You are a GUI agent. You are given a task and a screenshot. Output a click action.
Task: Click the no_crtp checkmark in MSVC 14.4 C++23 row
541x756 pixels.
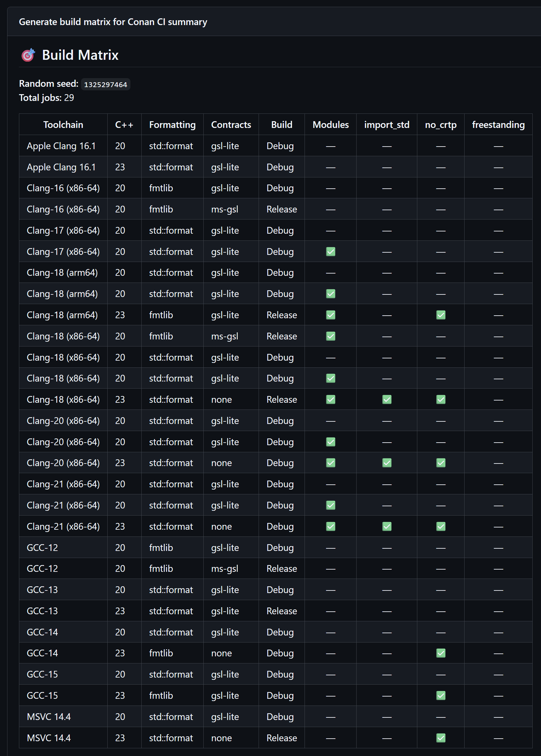click(441, 738)
